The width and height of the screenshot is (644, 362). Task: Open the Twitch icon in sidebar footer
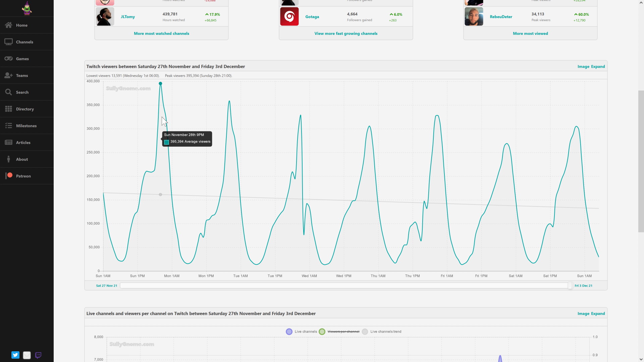(38, 355)
